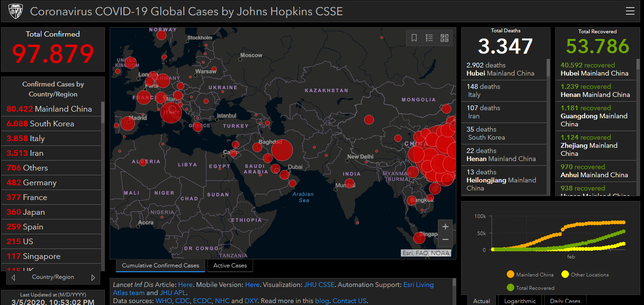Show the map legend icon

429,38
